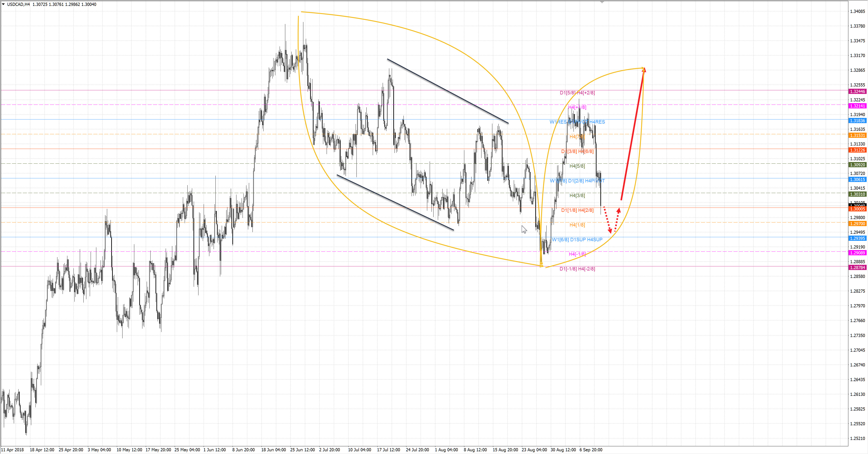Click the 1.32446 magenta price tag
The width and height of the screenshot is (868, 454).
coord(858,91)
